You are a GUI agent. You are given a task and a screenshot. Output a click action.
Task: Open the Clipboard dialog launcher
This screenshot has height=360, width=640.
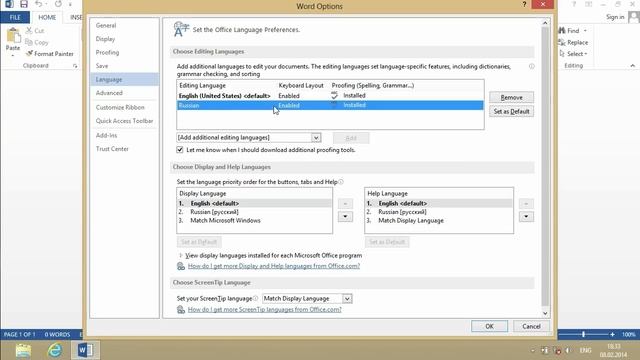point(75,66)
